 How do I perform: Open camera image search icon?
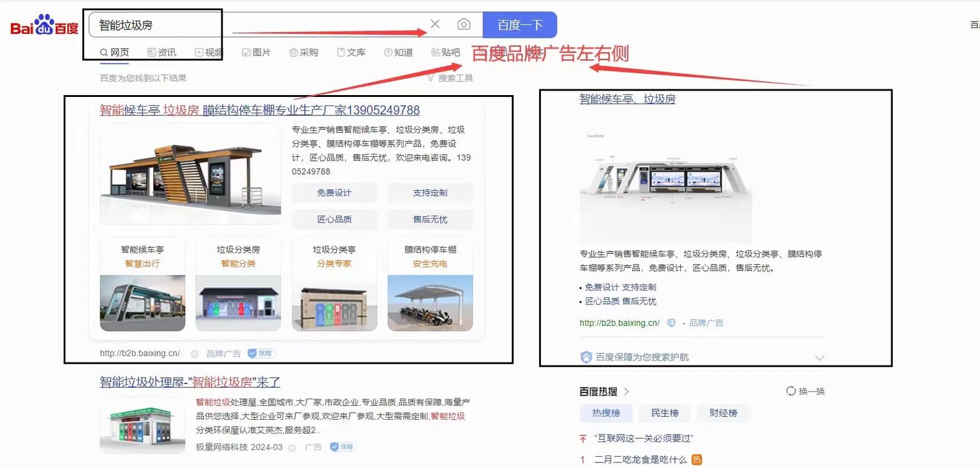(x=464, y=24)
